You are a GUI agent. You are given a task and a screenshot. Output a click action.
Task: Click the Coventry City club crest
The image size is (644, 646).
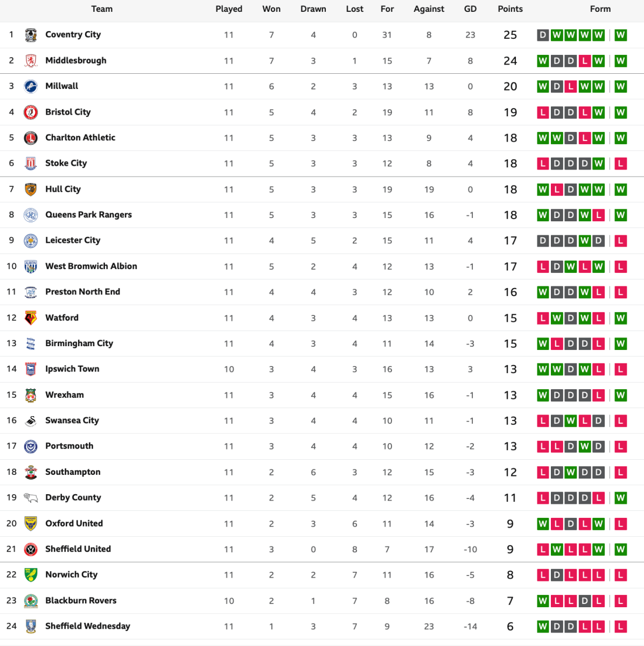31,35
